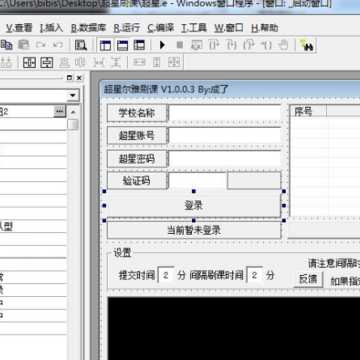
Task: Click the align horizontal centers icon
Action: tap(64, 62)
